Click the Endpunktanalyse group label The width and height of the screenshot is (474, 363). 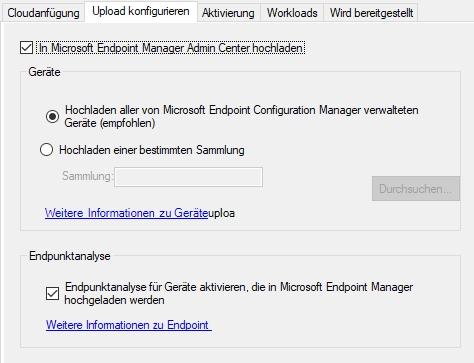pyautogui.click(x=70, y=256)
